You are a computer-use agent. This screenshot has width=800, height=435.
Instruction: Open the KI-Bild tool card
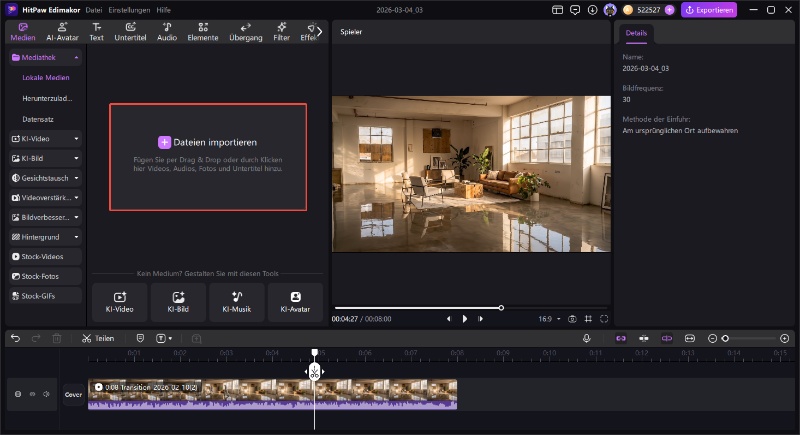[x=178, y=302]
